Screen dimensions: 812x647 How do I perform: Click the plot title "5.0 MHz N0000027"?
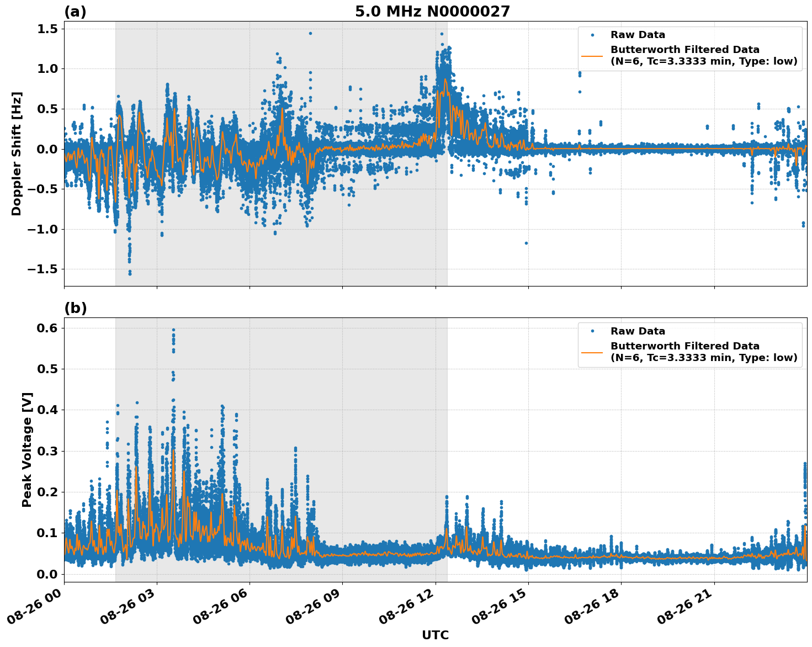coord(432,12)
